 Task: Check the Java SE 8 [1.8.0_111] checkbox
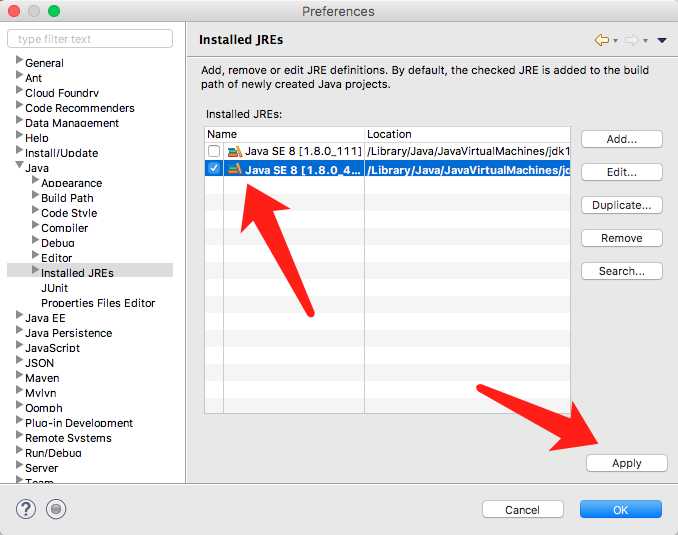pyautogui.click(x=214, y=151)
